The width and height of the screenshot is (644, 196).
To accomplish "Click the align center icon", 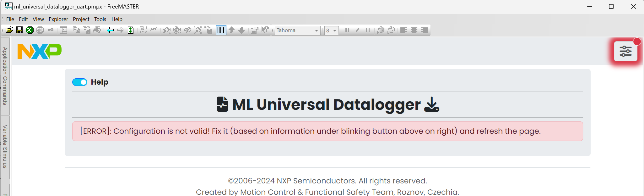I will click(414, 30).
